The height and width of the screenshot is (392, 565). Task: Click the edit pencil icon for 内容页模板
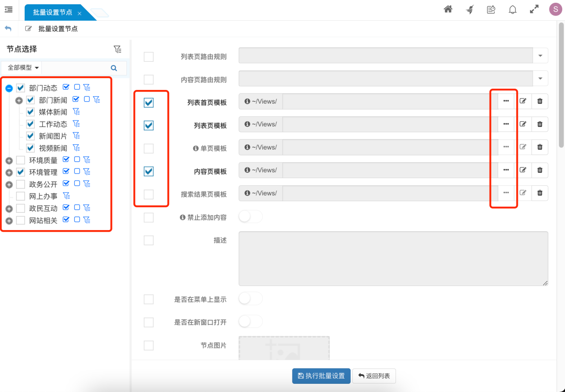click(x=523, y=170)
